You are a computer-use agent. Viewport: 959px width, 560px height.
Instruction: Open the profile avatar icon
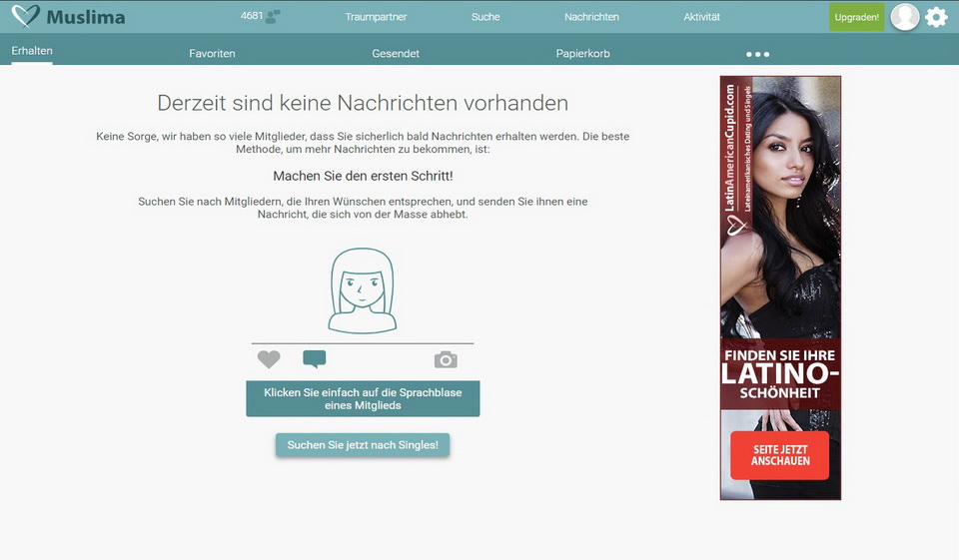(904, 17)
